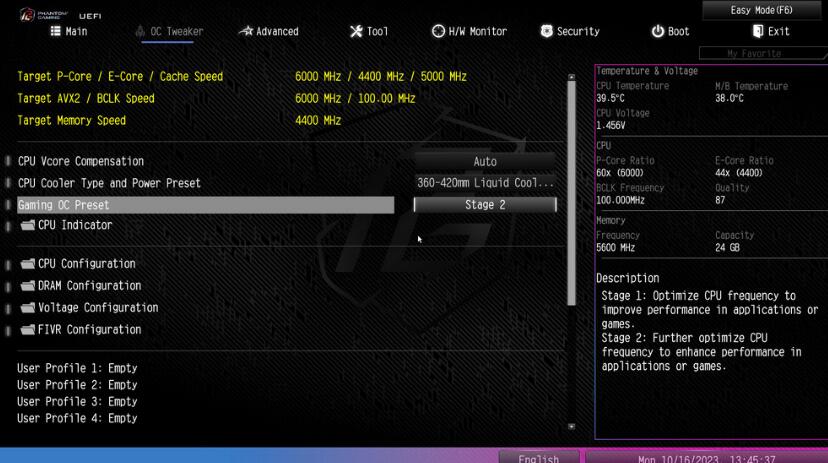Screen dimensions: 828x463
Task: Click the date and time display
Action: click(707, 458)
